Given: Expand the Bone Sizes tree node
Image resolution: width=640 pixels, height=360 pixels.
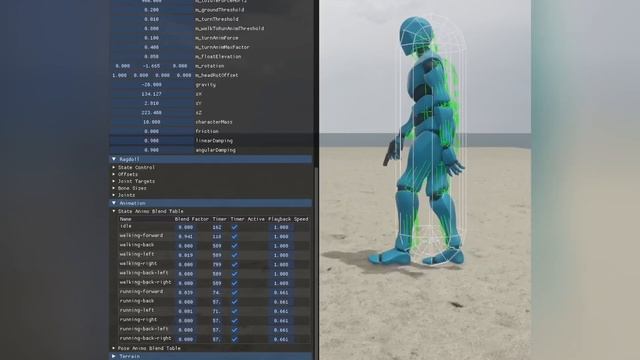Looking at the screenshot, I should [x=130, y=189].
